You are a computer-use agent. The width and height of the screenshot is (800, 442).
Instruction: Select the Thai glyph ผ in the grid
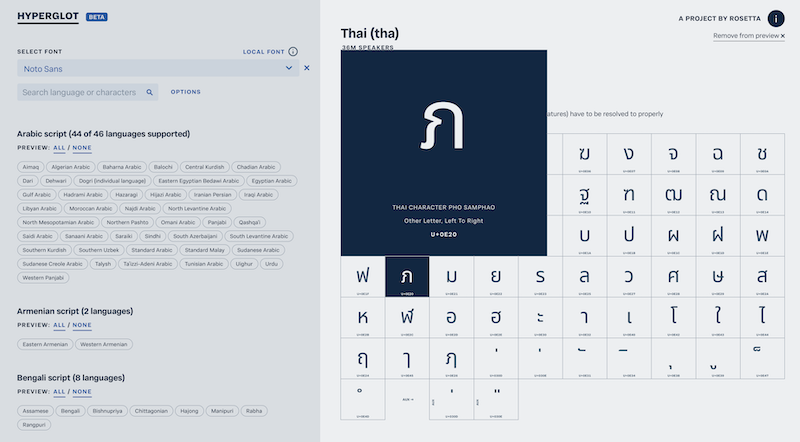tap(673, 236)
